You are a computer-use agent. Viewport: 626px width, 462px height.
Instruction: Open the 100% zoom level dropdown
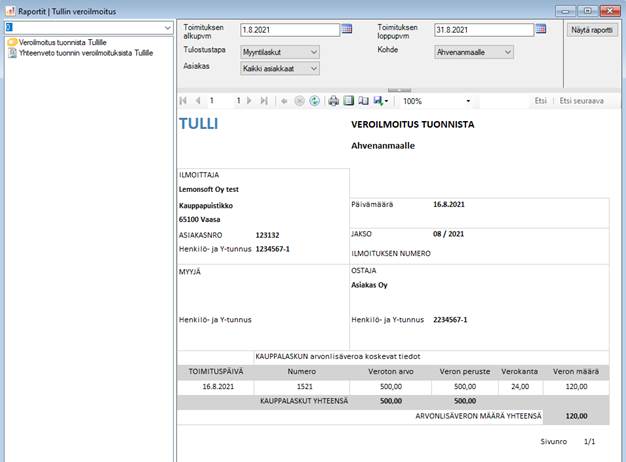click(x=468, y=101)
